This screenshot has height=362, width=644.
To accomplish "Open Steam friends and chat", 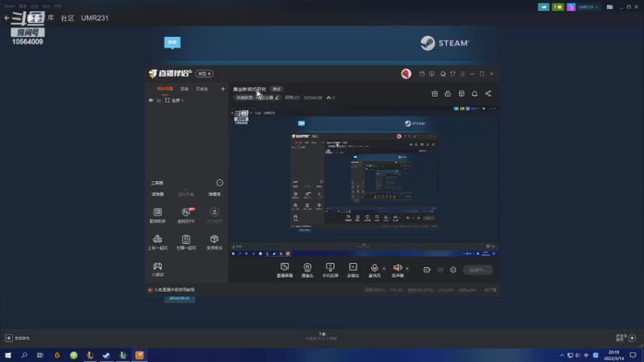I will click(626, 337).
